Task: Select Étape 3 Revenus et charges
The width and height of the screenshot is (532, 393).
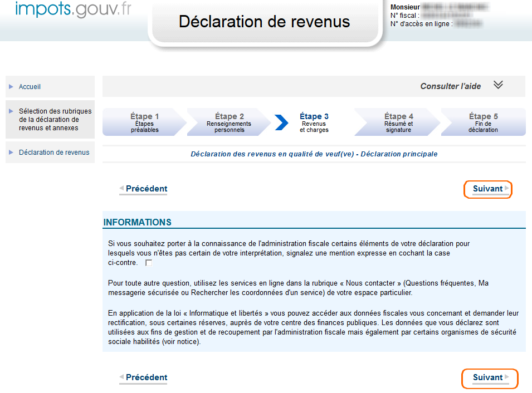Action: (x=314, y=122)
